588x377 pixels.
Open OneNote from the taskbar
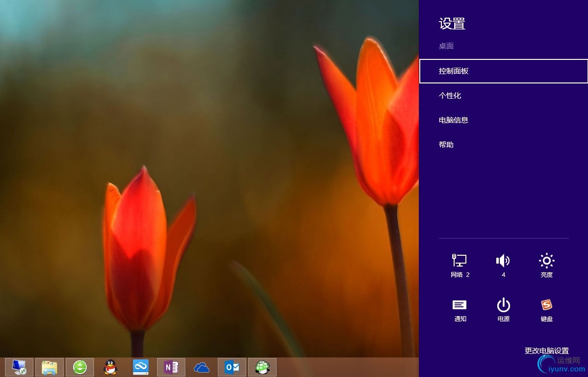pos(171,367)
